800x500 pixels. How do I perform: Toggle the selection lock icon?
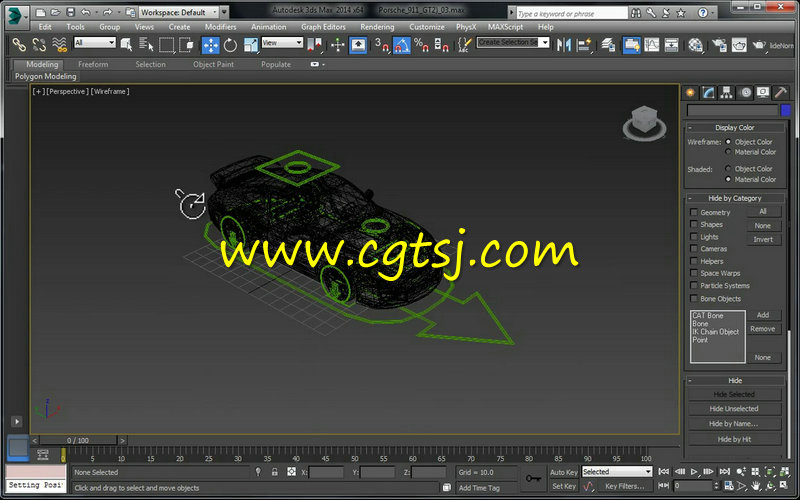tap(274, 472)
